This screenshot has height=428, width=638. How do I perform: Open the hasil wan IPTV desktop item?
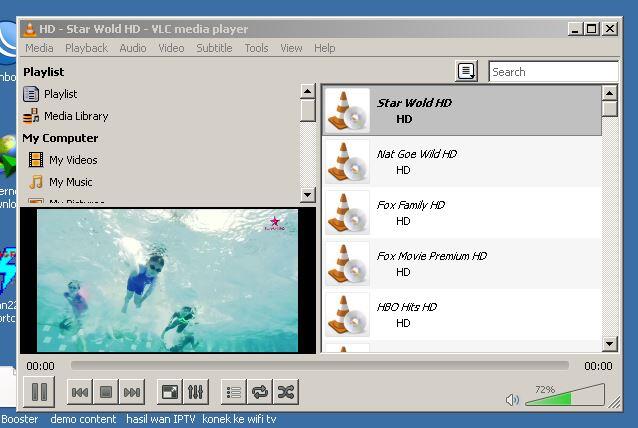(x=161, y=419)
